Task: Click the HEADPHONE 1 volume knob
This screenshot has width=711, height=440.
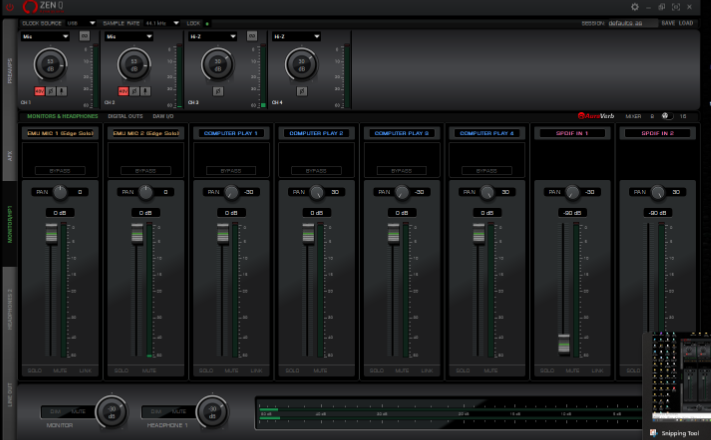Action: point(212,411)
